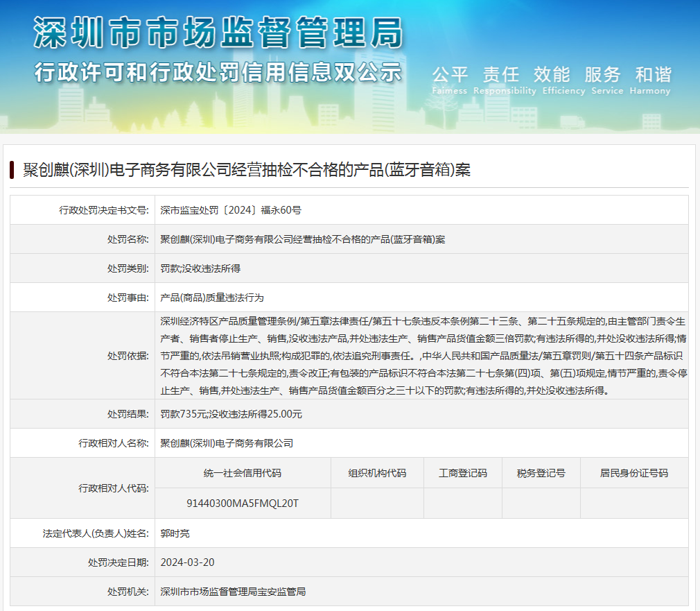Screen dimensions: 700x611
Task: Select the result 罚款735元;没收违法所得25.00元
Action: click(231, 414)
